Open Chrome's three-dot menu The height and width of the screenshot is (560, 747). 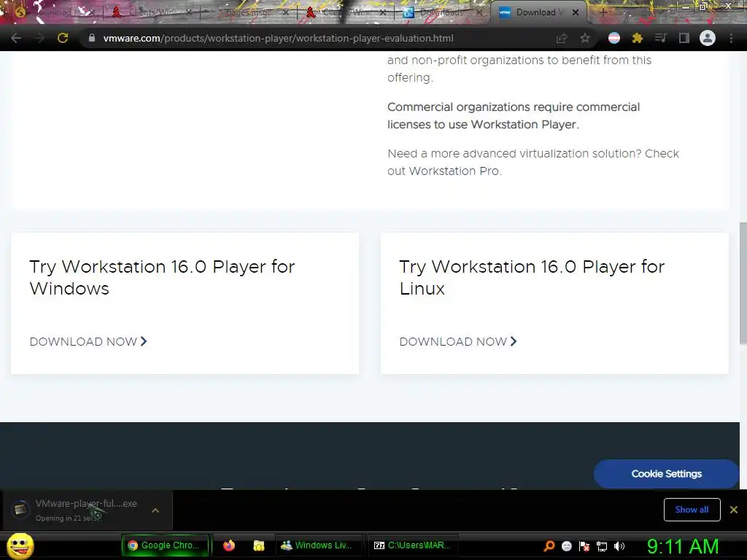[x=731, y=38]
